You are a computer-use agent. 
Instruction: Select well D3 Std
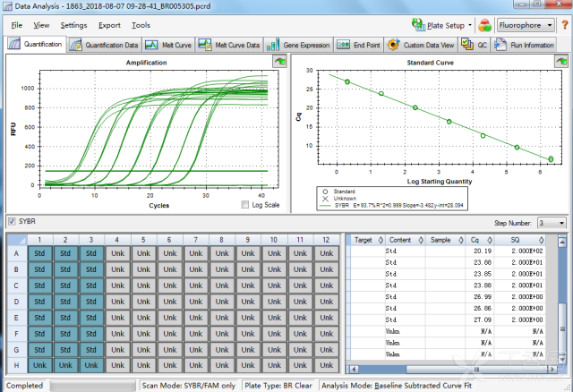(x=91, y=302)
